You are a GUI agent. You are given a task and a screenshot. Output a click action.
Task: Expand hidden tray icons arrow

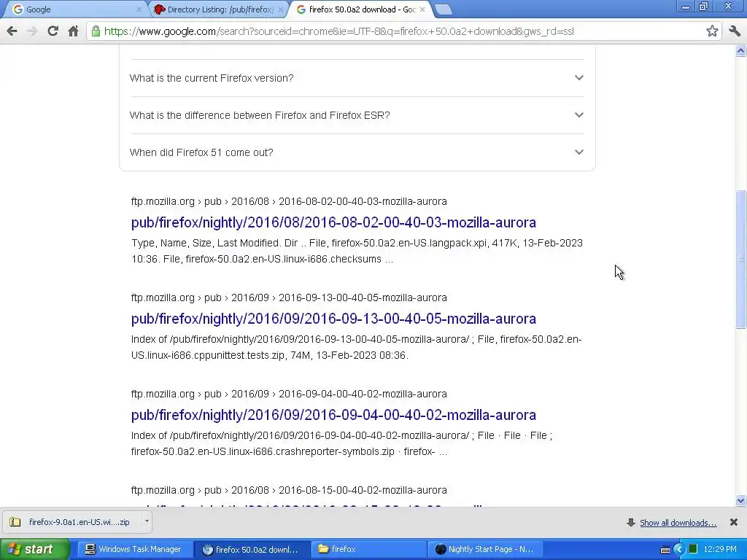(x=679, y=550)
